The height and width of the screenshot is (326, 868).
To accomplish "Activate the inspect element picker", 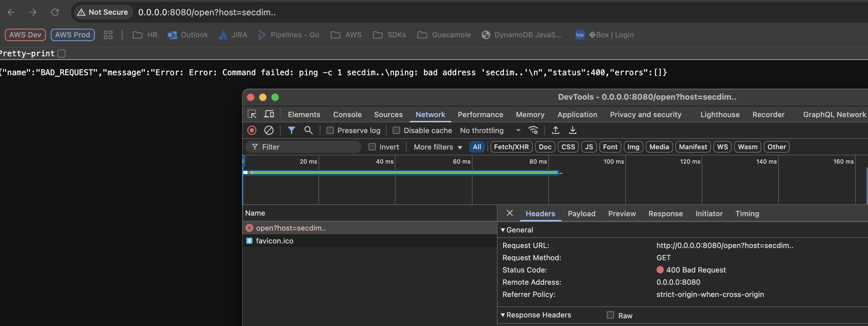I will (x=252, y=114).
